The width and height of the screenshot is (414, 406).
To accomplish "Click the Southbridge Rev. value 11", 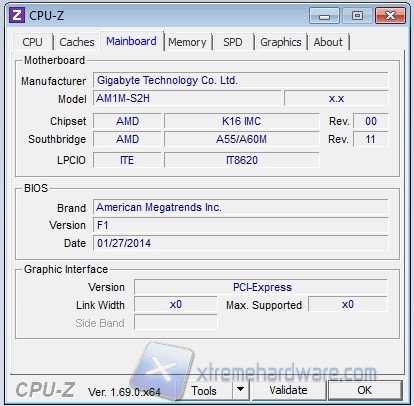I will coord(371,139).
